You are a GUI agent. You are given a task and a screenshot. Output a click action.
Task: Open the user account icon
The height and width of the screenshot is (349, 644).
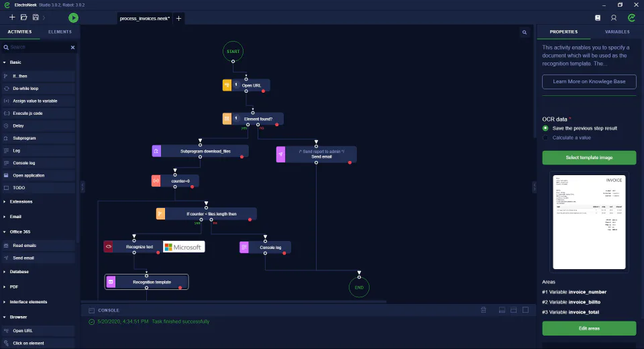pos(614,17)
